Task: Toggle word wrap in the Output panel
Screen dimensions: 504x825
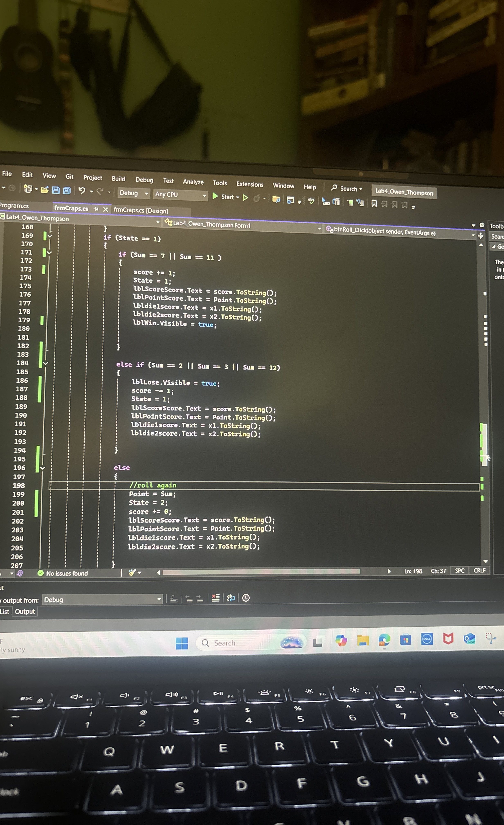Action: tap(231, 598)
